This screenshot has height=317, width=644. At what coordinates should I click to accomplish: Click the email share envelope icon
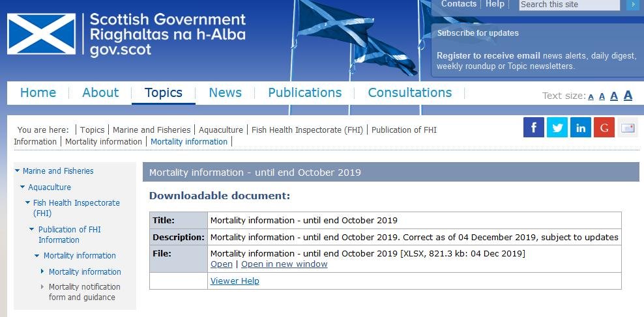pyautogui.click(x=627, y=128)
